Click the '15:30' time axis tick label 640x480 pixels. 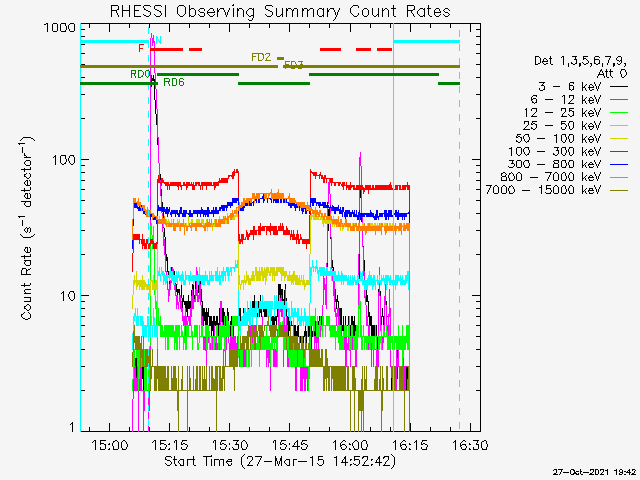click(230, 445)
